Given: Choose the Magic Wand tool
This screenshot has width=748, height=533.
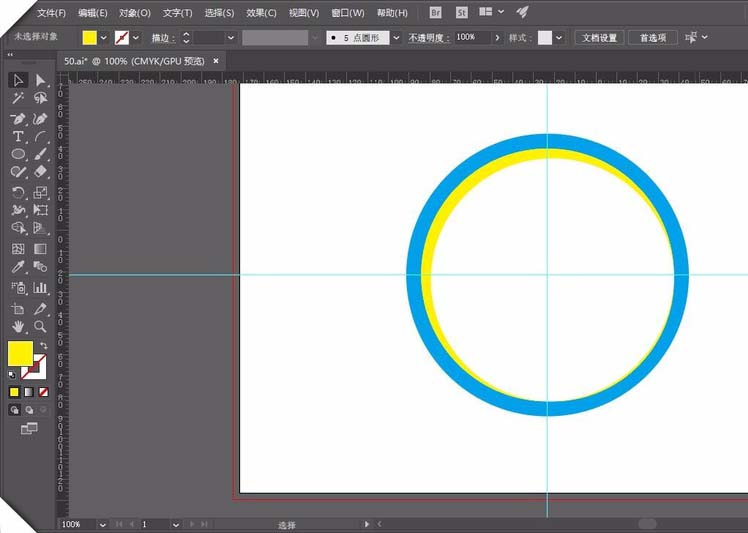Looking at the screenshot, I should point(18,98).
